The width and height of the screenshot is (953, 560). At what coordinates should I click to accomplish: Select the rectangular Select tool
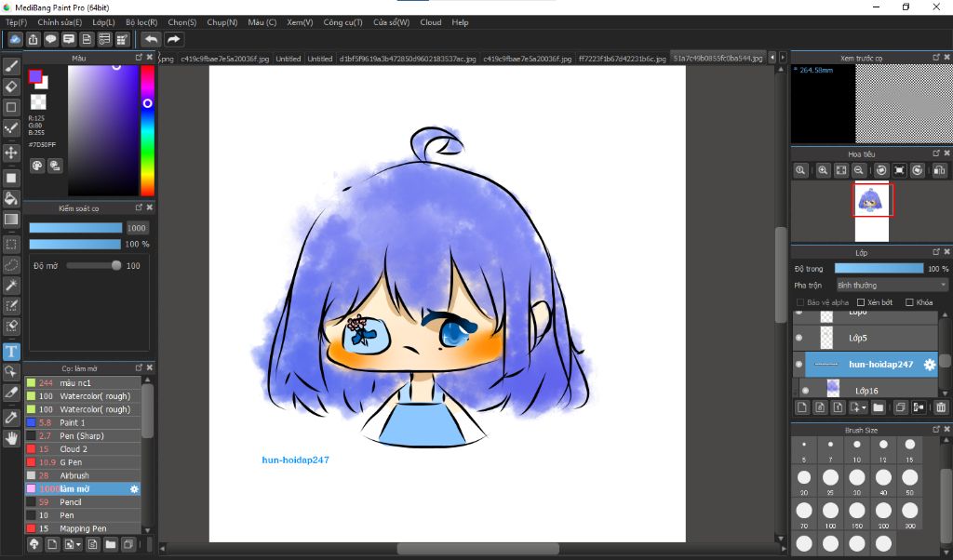11,244
